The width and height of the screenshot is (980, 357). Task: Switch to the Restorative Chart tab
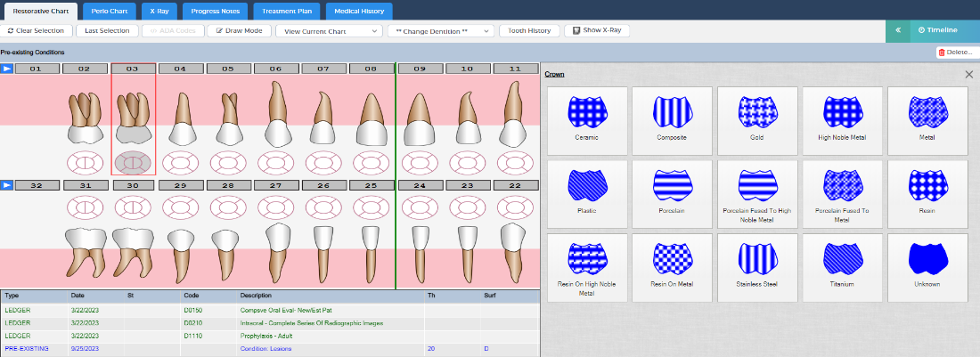(x=39, y=12)
